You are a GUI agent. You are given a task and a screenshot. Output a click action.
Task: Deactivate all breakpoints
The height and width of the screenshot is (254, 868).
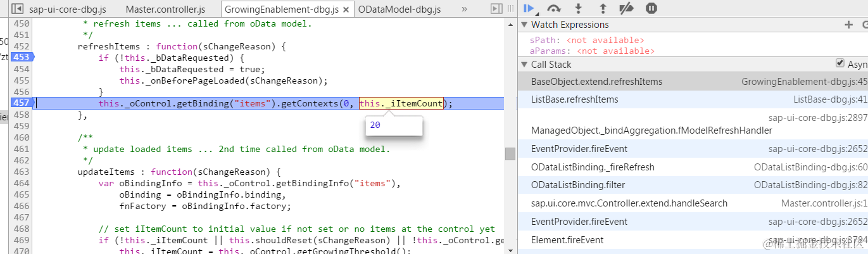point(626,8)
